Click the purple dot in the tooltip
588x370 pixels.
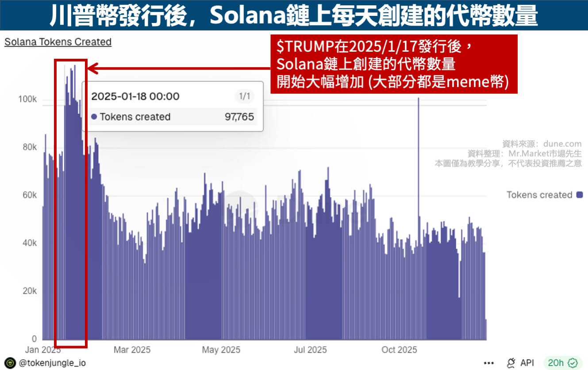pos(94,117)
